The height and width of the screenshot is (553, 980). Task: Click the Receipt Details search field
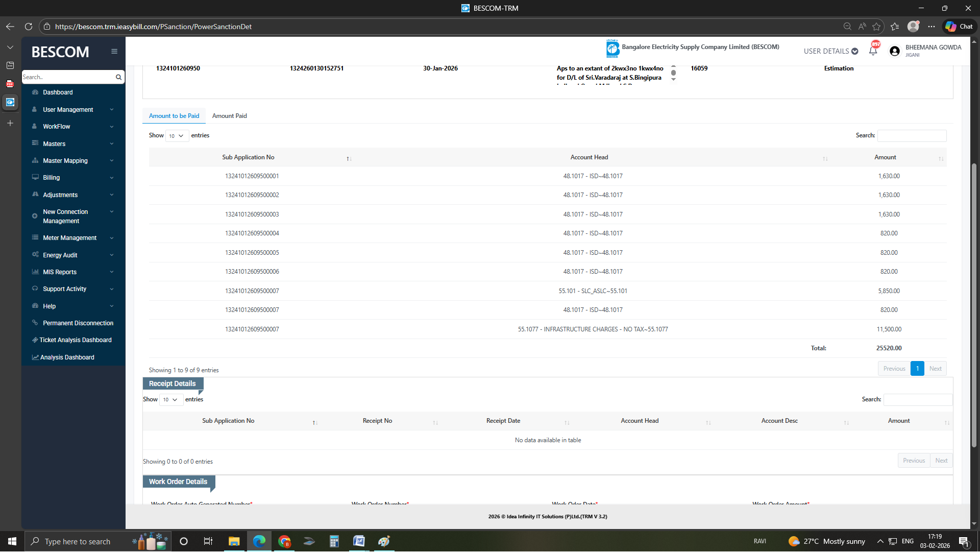click(917, 400)
